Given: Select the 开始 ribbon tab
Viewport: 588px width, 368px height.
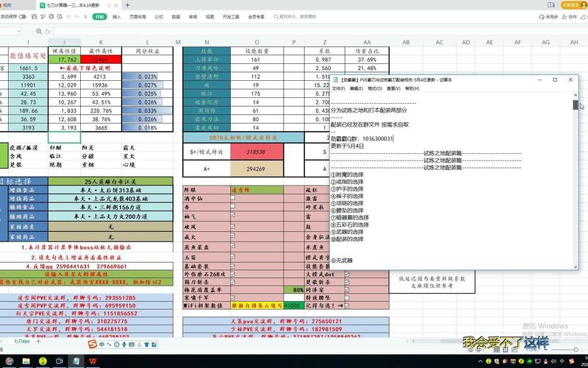Looking at the screenshot, I should 99,17.
